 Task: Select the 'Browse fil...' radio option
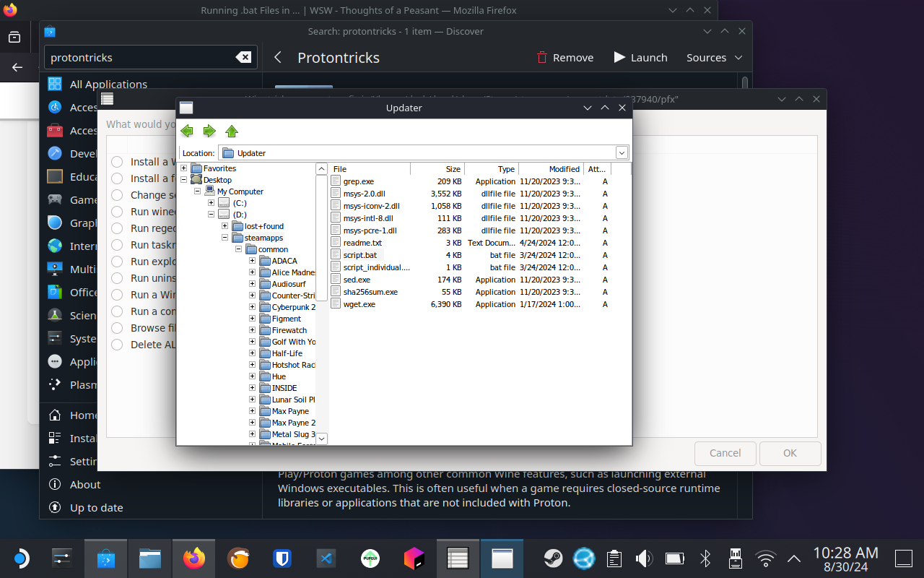coord(117,328)
